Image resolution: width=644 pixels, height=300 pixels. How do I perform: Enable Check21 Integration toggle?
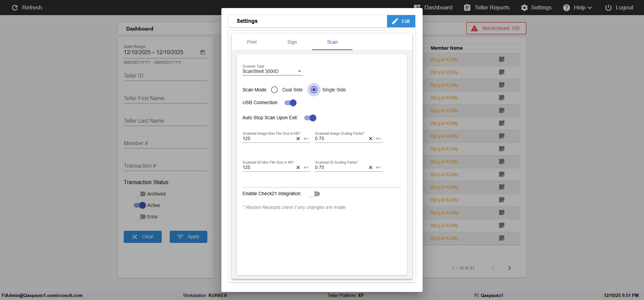tap(314, 194)
